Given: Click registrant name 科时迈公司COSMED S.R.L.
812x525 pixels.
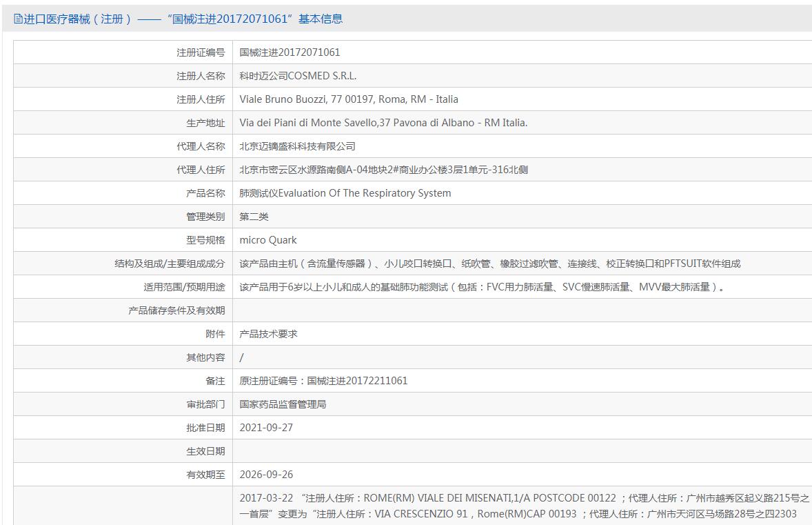Looking at the screenshot, I should coord(298,76).
